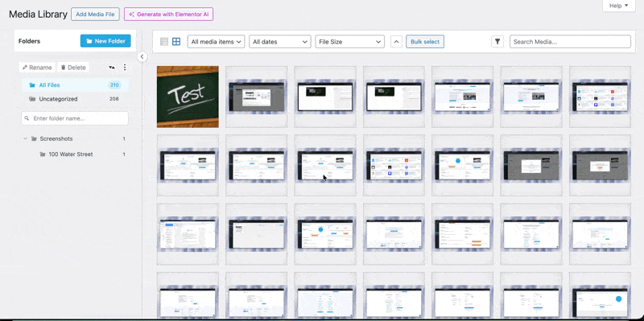Click the Uncategorized folder icon

tap(32, 99)
